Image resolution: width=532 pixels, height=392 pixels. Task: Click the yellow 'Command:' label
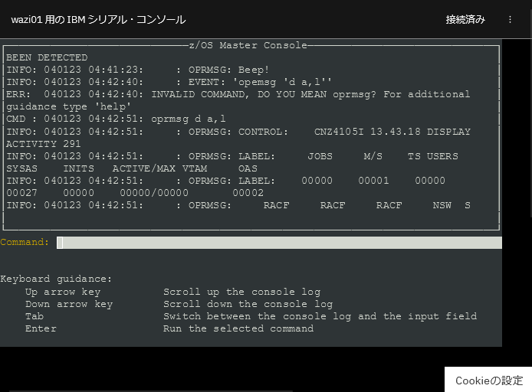[x=25, y=242]
